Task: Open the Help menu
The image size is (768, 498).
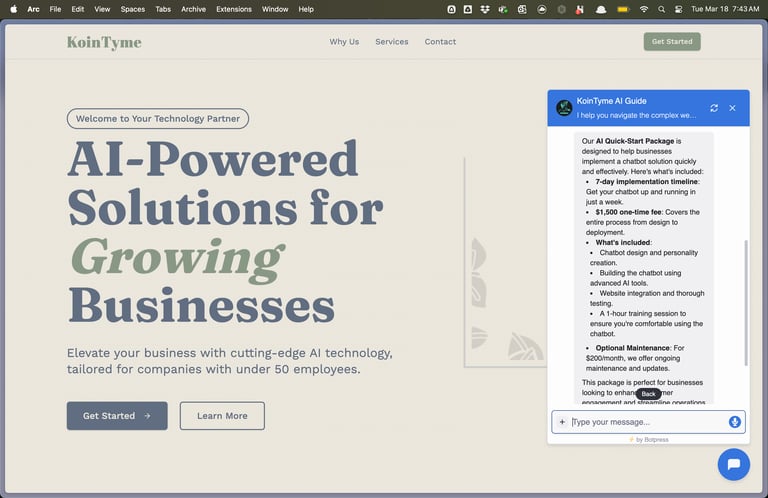Action: [x=306, y=9]
